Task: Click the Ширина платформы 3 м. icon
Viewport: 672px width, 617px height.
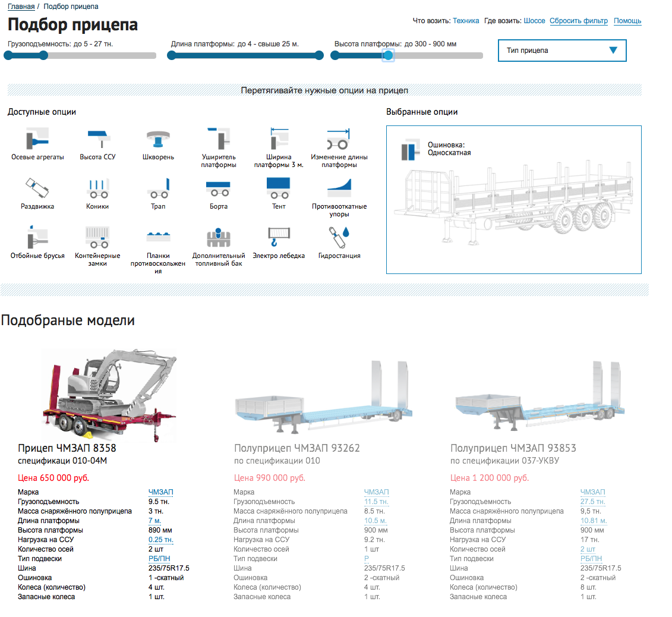Action: click(279, 138)
